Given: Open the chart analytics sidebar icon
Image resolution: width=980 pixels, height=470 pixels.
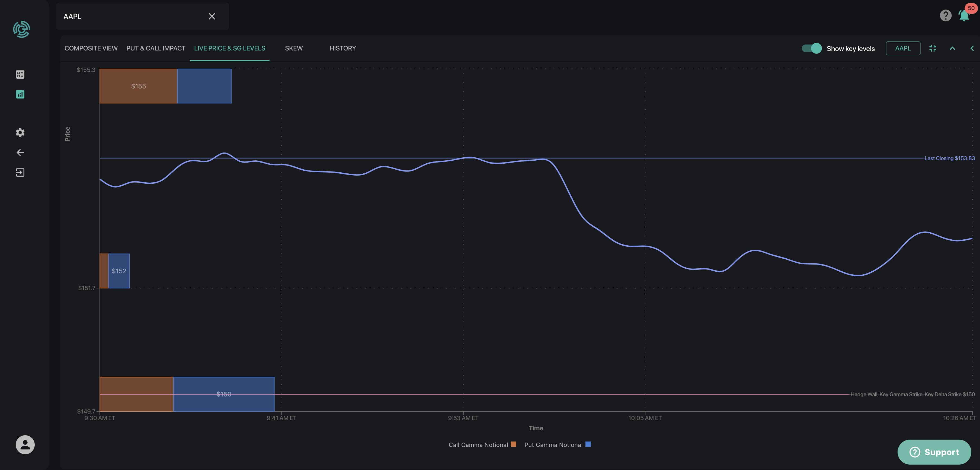Looking at the screenshot, I should (20, 94).
